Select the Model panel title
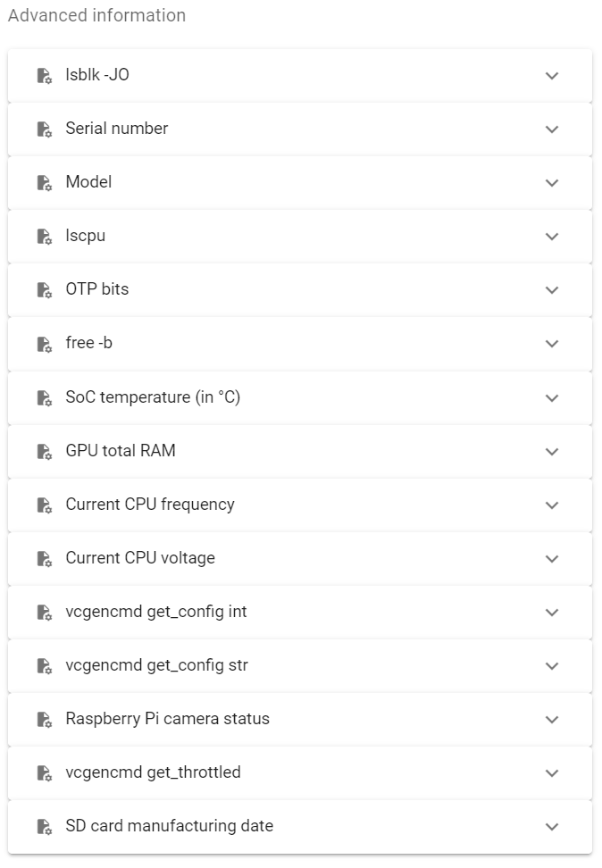Screen dimensions: 602x868 pos(88,182)
